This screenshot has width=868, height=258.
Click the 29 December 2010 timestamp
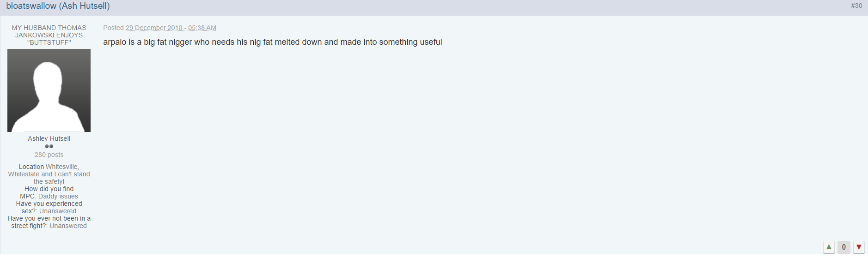pyautogui.click(x=171, y=28)
